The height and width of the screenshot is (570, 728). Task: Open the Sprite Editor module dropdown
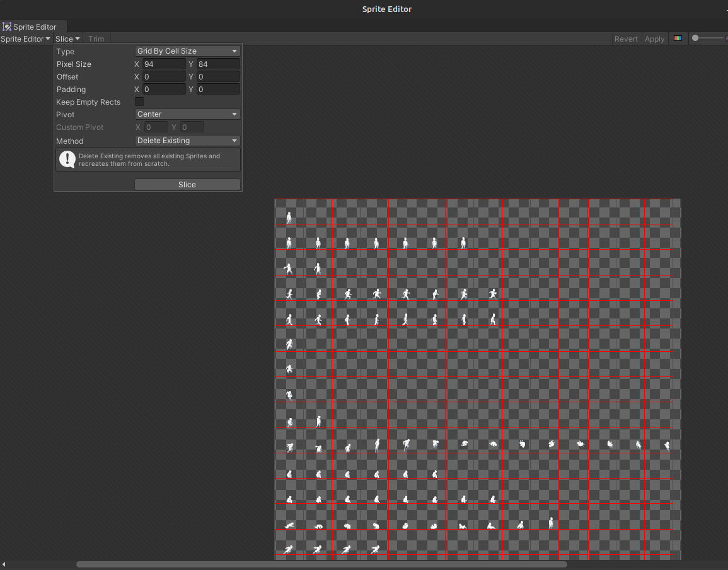25,39
